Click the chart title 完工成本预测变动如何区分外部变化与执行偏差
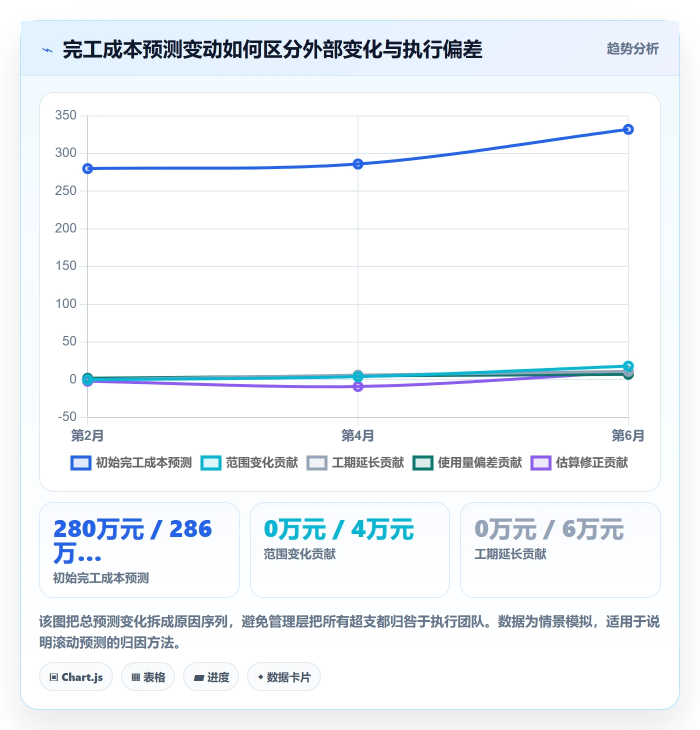Screen dimensions: 700x730 pyautogui.click(x=272, y=49)
